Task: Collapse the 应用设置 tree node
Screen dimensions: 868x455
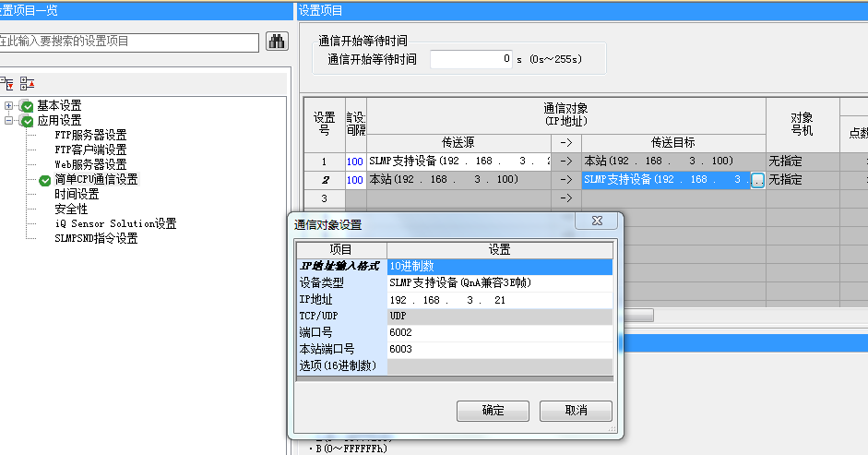Action: pos(8,121)
